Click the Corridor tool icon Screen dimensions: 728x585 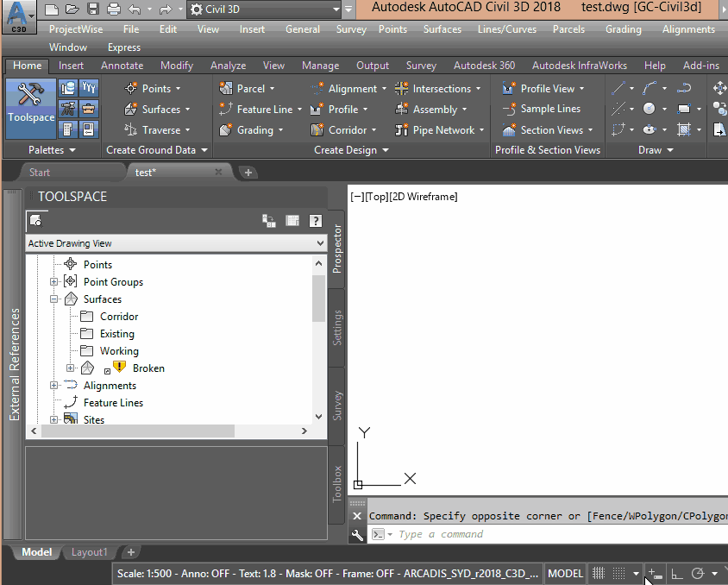coord(317,130)
